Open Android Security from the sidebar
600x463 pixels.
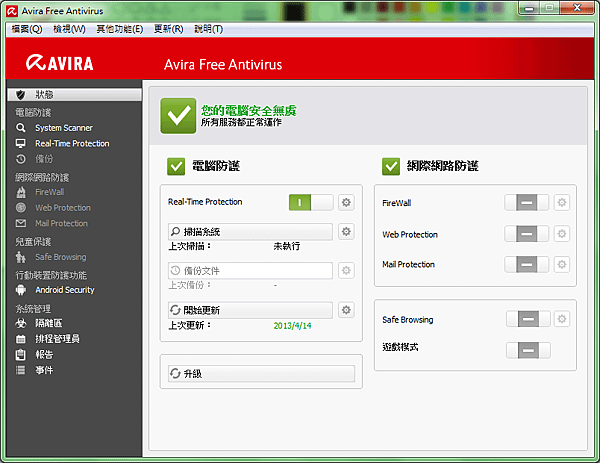coord(65,290)
